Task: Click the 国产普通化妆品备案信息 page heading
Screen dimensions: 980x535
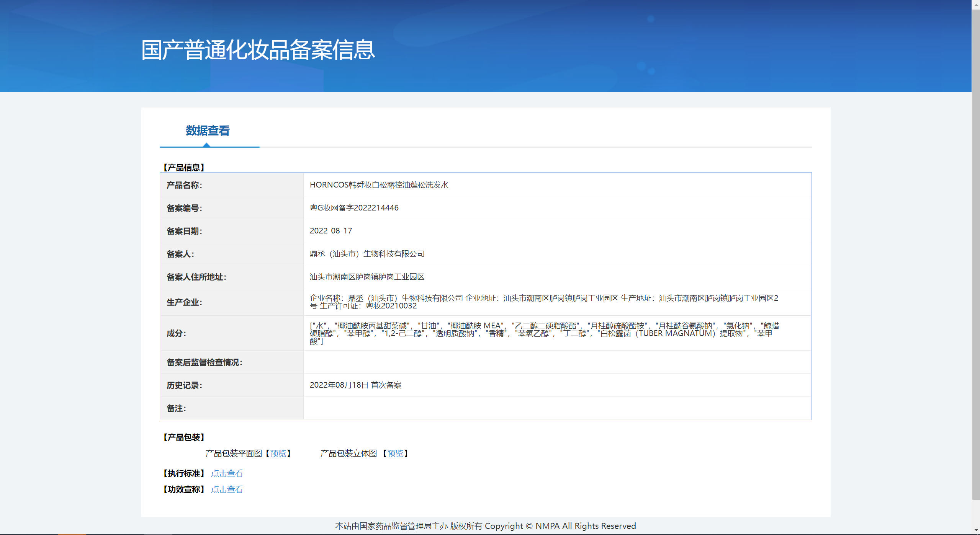Action: tap(258, 50)
